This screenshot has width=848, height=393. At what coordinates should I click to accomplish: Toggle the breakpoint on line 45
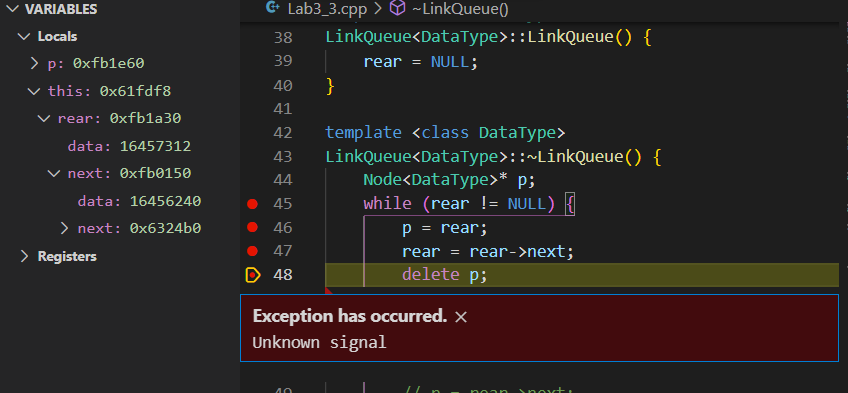pyautogui.click(x=252, y=204)
